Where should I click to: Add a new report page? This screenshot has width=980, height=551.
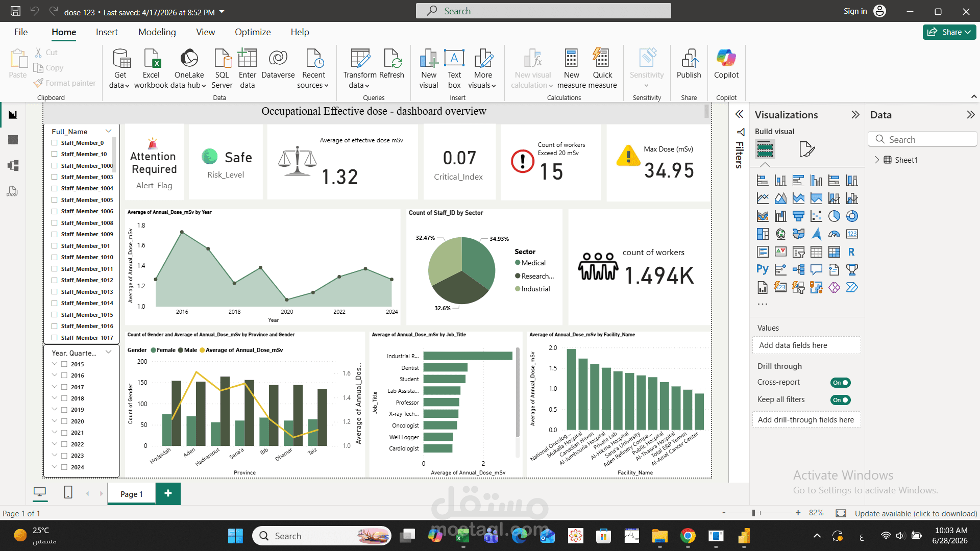[168, 493]
